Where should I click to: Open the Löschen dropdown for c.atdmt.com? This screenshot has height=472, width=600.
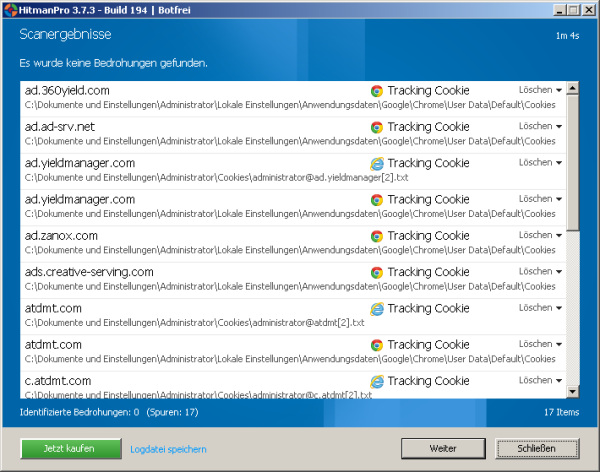click(540, 381)
